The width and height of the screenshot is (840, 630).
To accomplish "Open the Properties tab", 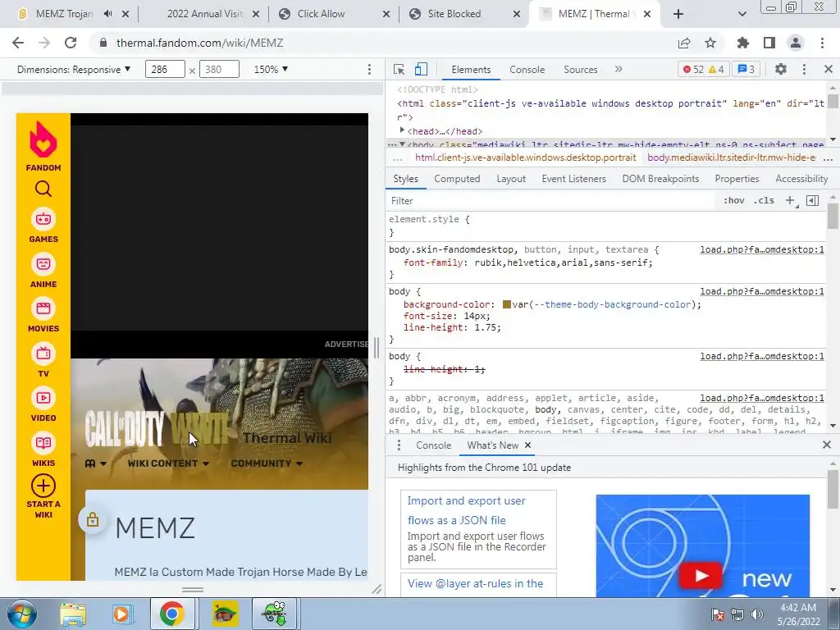I will (x=737, y=179).
